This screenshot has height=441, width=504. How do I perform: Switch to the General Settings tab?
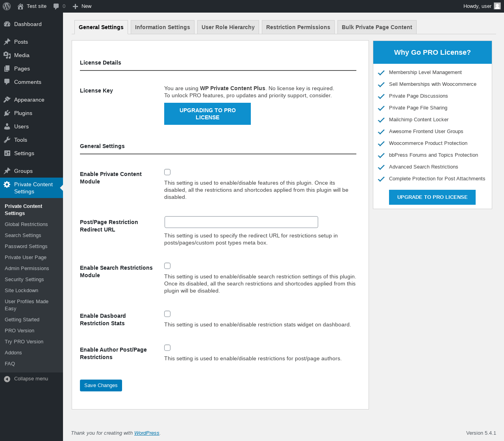[101, 27]
